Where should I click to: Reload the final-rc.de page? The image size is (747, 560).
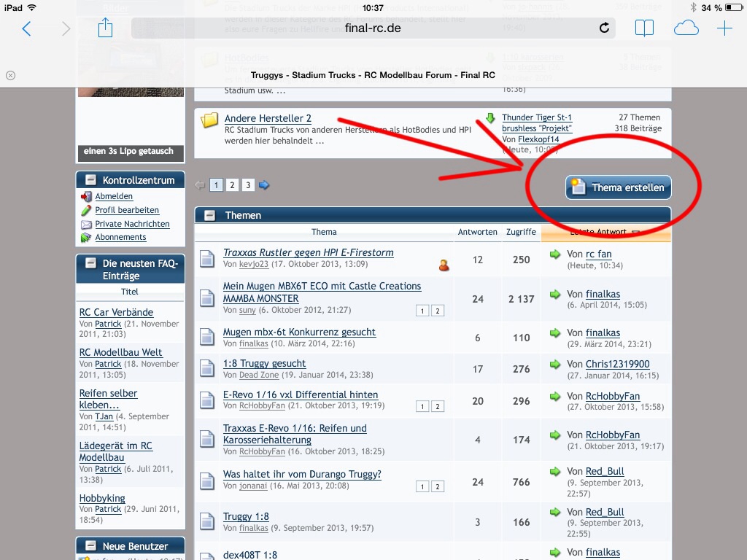(x=604, y=28)
